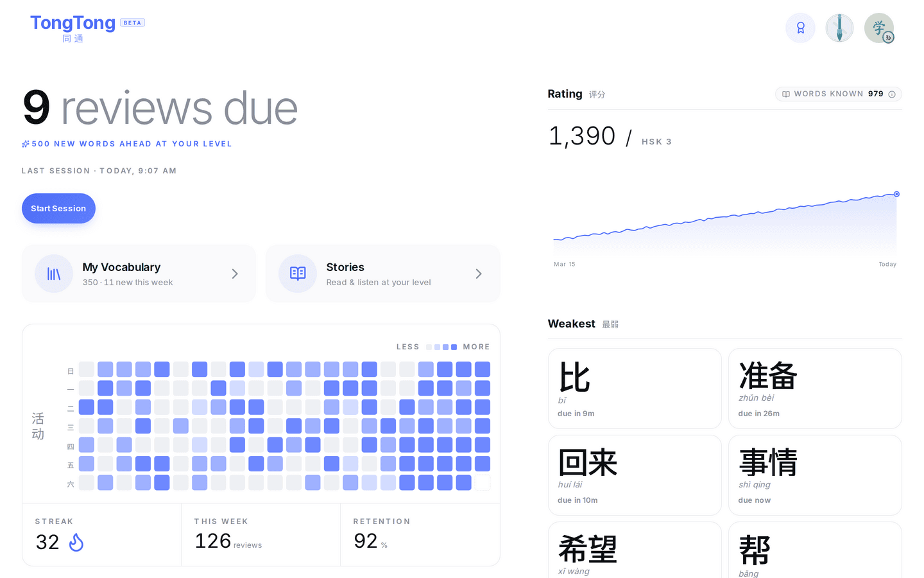Expand My Vocabulary chevron arrow
Screen dimensions: 924x578
tap(235, 274)
